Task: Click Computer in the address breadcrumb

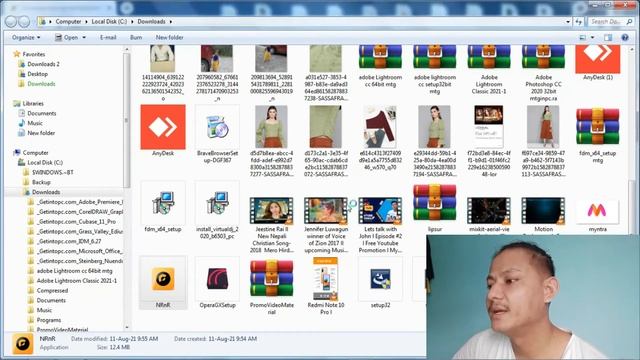Action: click(69, 22)
